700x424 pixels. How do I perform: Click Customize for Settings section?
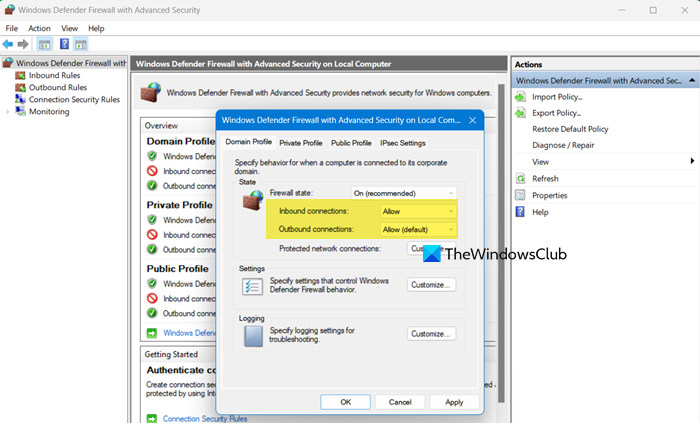[x=431, y=285]
